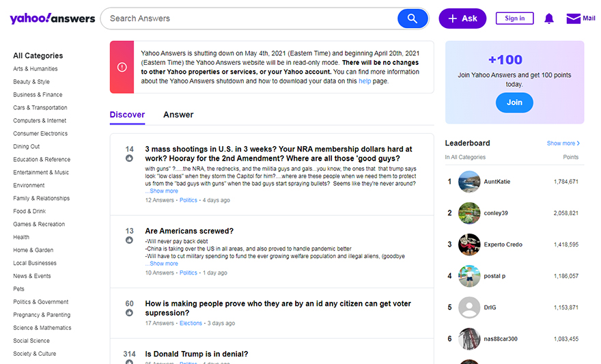
Task: Open the Arts & Humanities category
Action: click(36, 69)
